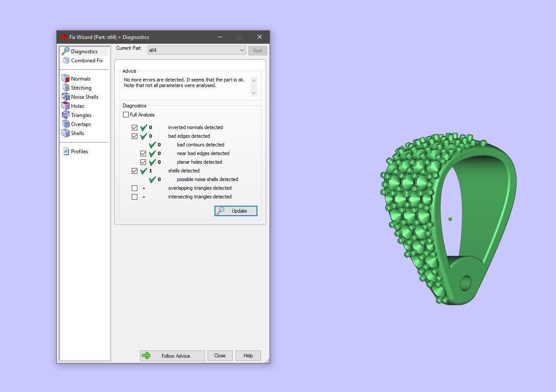Open the Profiles page
Viewport: 556px width, 392px height.
click(79, 152)
